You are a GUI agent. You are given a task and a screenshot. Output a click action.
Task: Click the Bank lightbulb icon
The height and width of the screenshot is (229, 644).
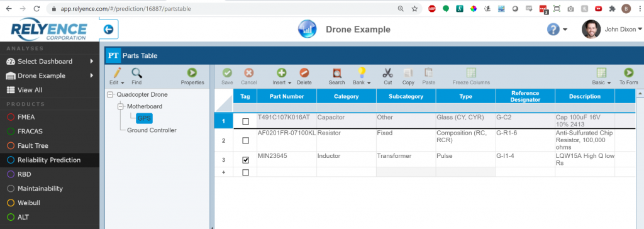[x=361, y=73]
